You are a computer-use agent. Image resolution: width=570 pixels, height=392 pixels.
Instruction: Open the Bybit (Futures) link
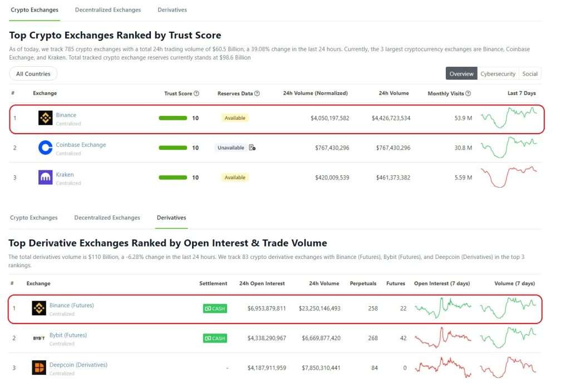[x=68, y=335]
